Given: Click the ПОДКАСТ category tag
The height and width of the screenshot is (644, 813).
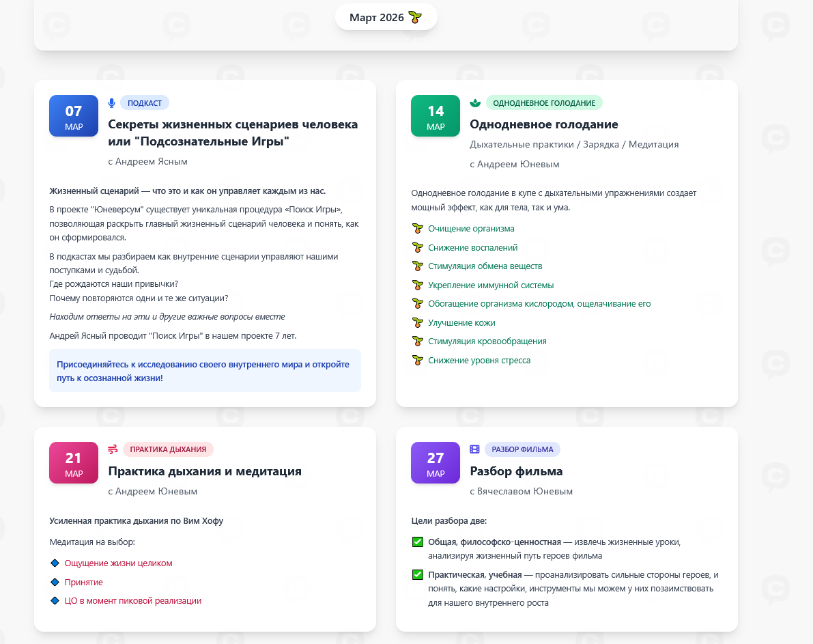Looking at the screenshot, I should [x=145, y=103].
